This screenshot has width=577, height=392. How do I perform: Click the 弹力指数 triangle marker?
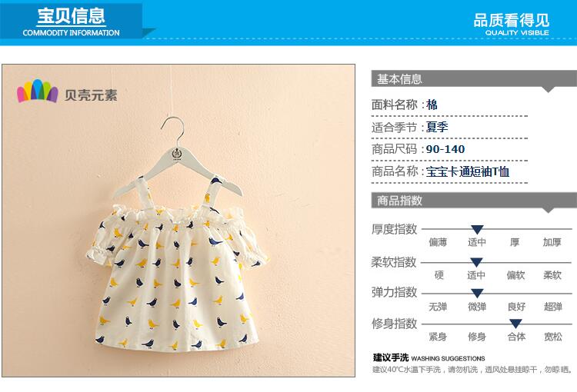(477, 293)
